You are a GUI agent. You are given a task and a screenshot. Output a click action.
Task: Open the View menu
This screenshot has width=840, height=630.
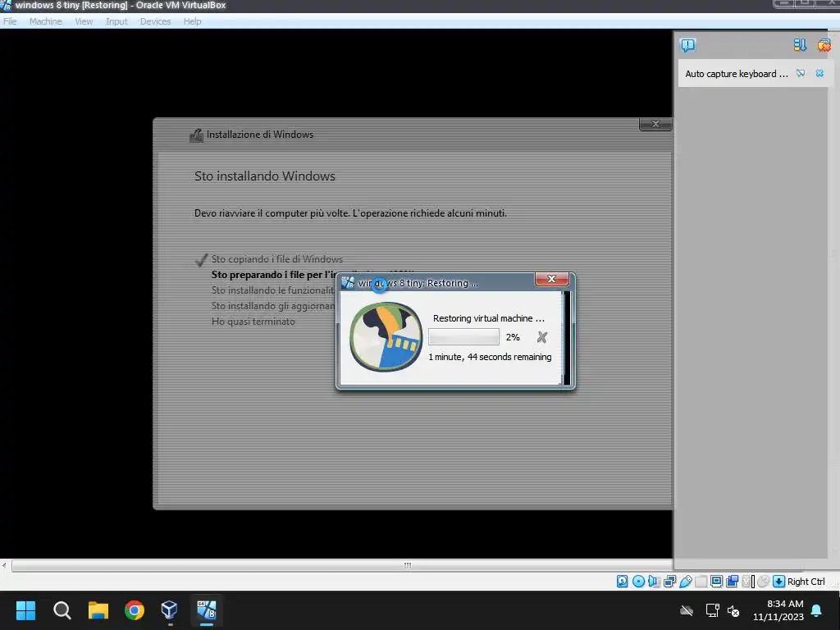point(84,21)
